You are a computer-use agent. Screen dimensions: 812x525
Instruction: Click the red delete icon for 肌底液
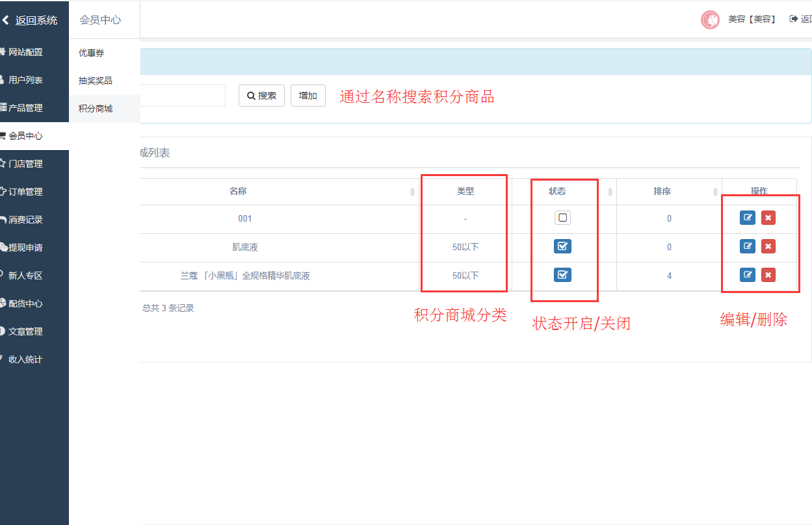click(768, 246)
